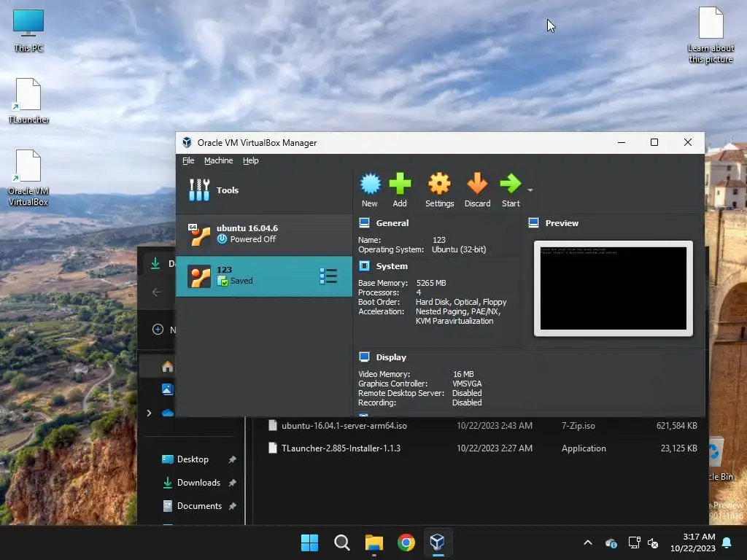Screen dimensions: 747x560
Task: Open Settings gear for the selected VM
Action: pos(439,190)
